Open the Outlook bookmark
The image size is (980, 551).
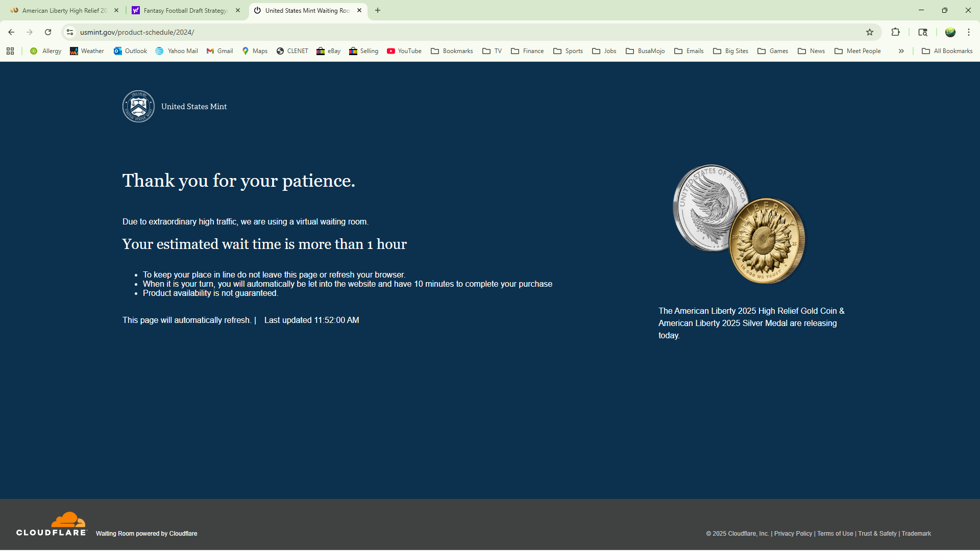[130, 51]
